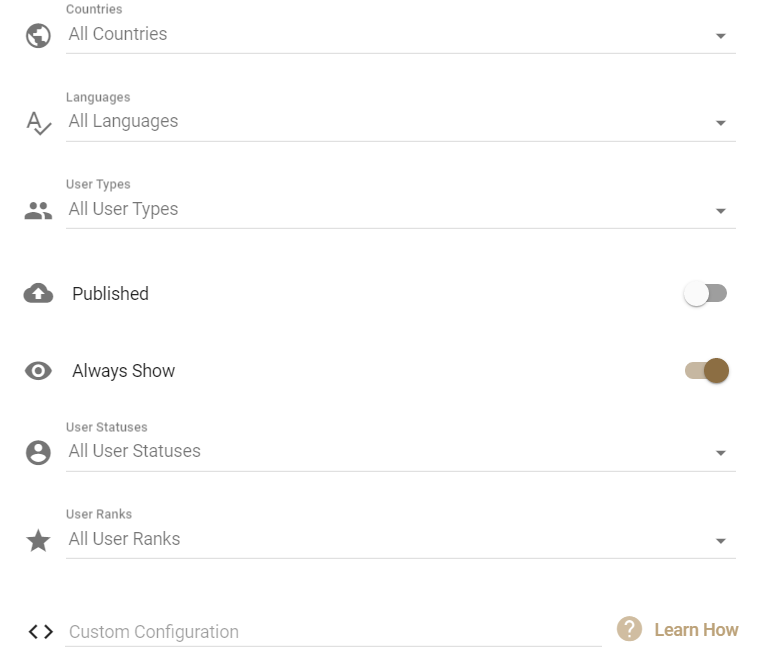Click the code brackets icon

(40, 632)
